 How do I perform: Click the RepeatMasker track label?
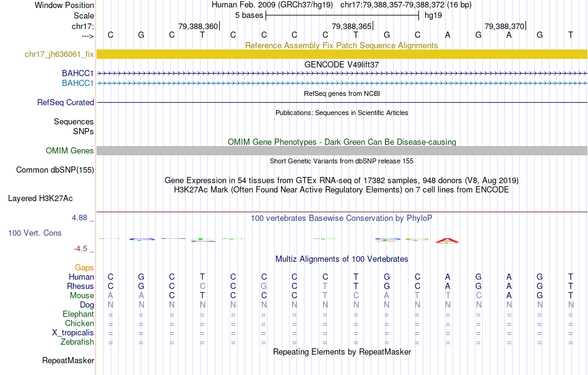68,360
